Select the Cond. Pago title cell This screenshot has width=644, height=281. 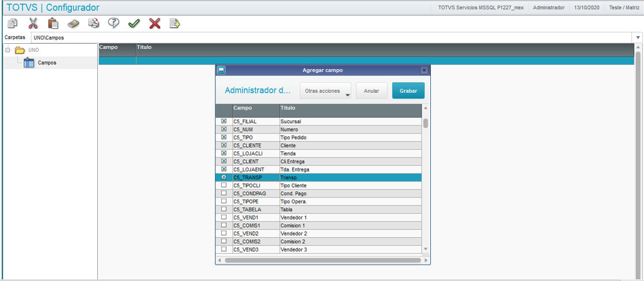click(350, 193)
